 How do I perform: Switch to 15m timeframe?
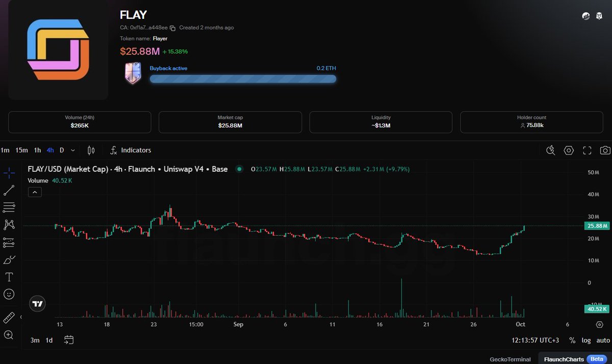(x=21, y=150)
